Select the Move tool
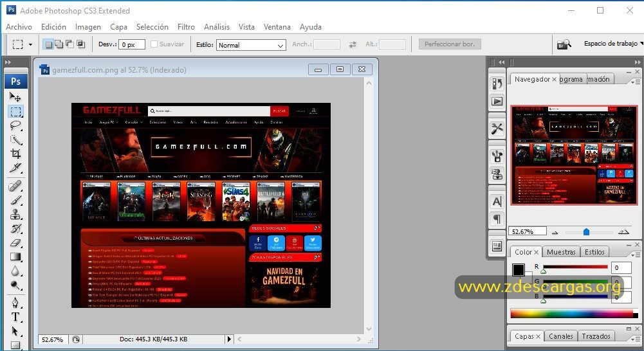 15,97
